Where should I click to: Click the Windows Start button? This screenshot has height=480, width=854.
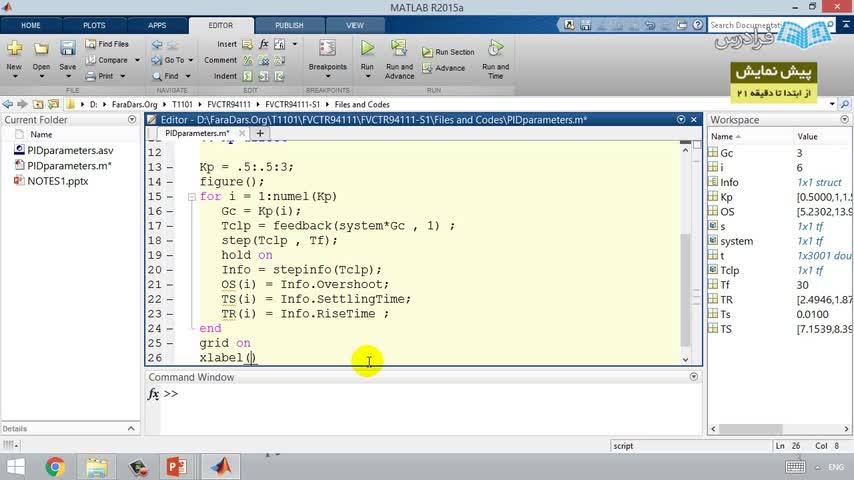click(x=15, y=467)
